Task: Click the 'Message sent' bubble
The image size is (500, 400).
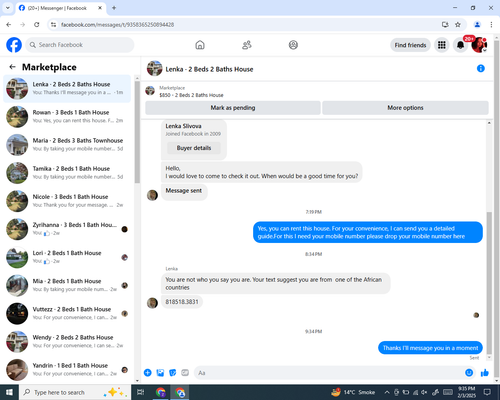Action: pyautogui.click(x=184, y=191)
